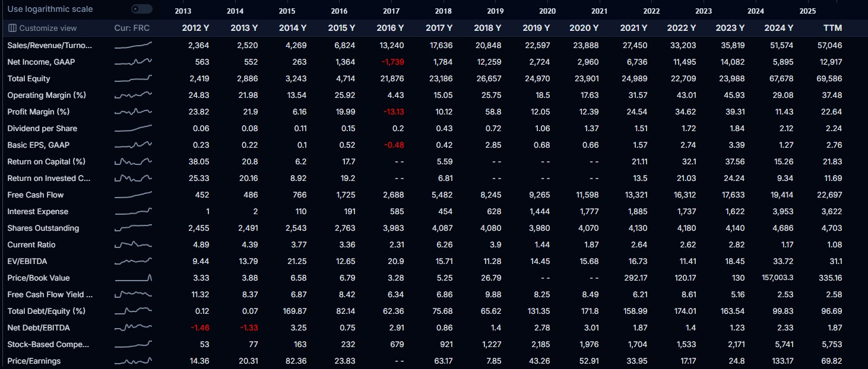The height and width of the screenshot is (369, 868).
Task: Click the Stock-Based Compensation row label
Action: (x=48, y=344)
